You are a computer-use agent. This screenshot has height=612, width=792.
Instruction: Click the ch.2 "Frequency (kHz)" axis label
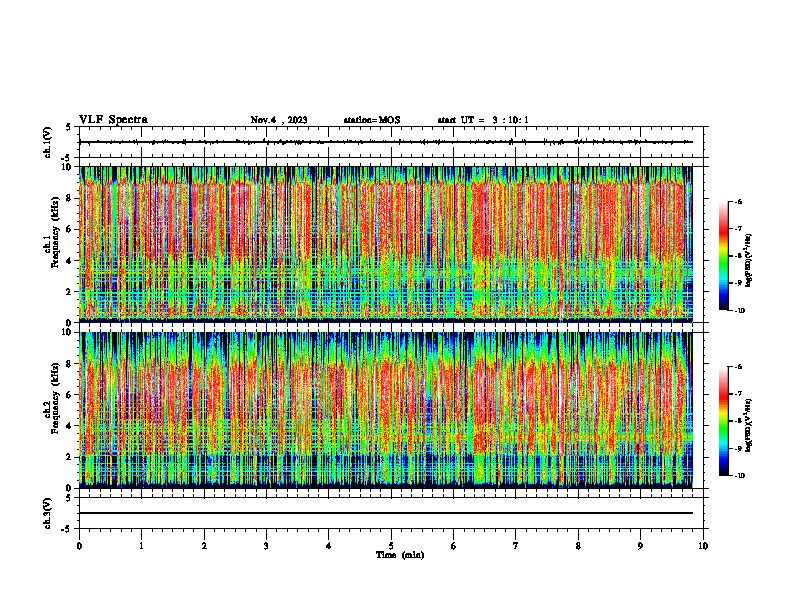56,398
